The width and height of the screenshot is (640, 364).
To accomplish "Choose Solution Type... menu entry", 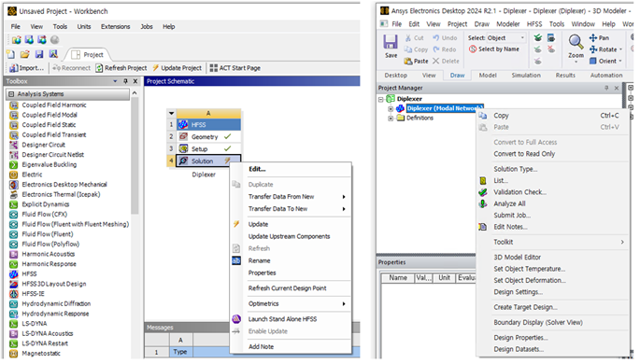I will coord(515,169).
